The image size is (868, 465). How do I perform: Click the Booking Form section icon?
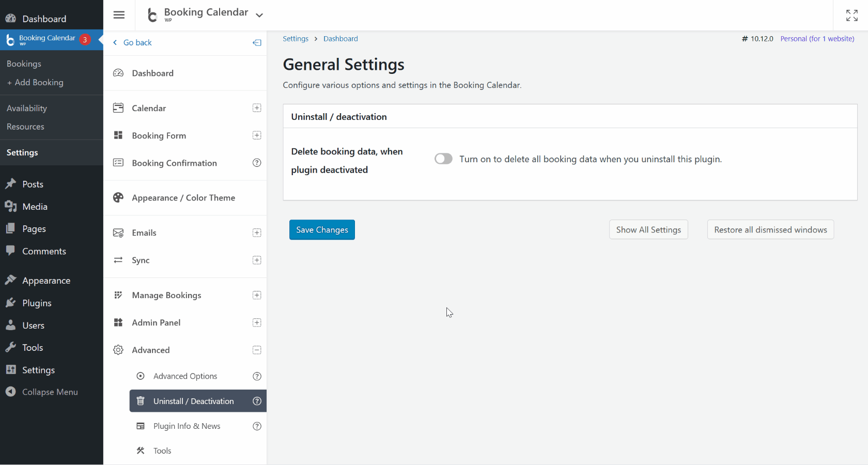click(118, 135)
